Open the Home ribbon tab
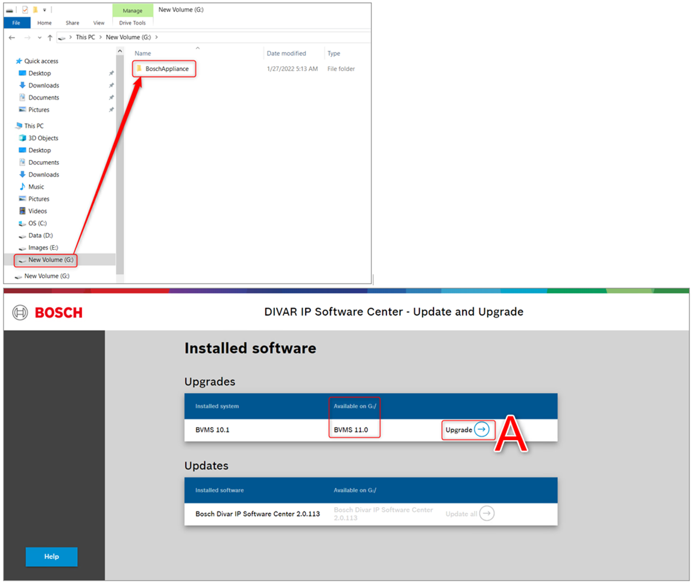 44,23
